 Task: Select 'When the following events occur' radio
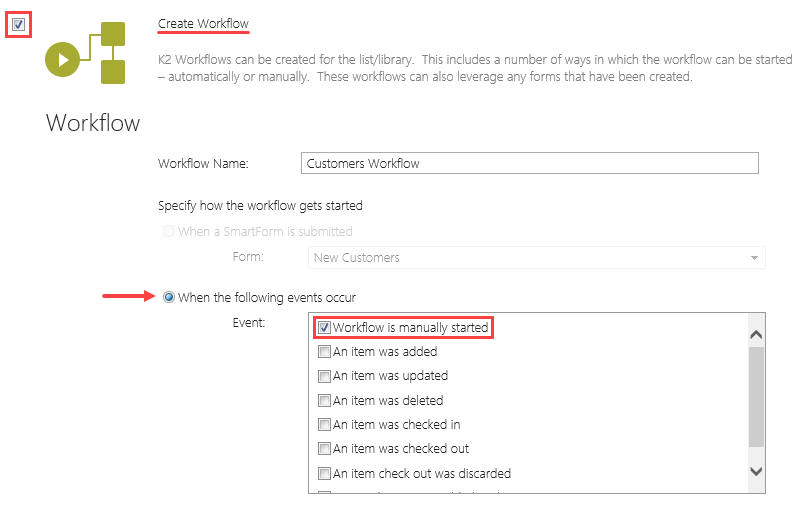click(168, 297)
